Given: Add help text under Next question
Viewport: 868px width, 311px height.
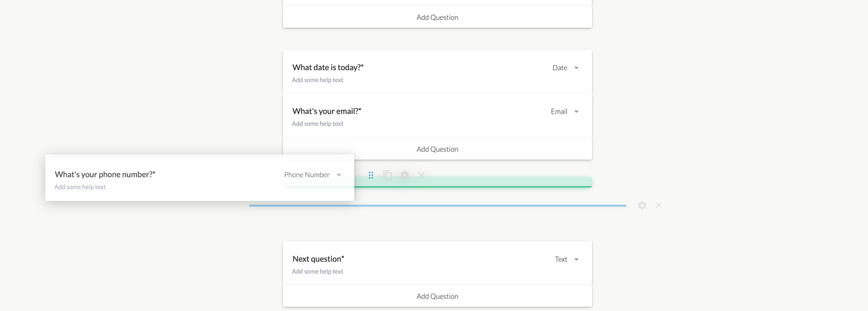Looking at the screenshot, I should click(317, 271).
